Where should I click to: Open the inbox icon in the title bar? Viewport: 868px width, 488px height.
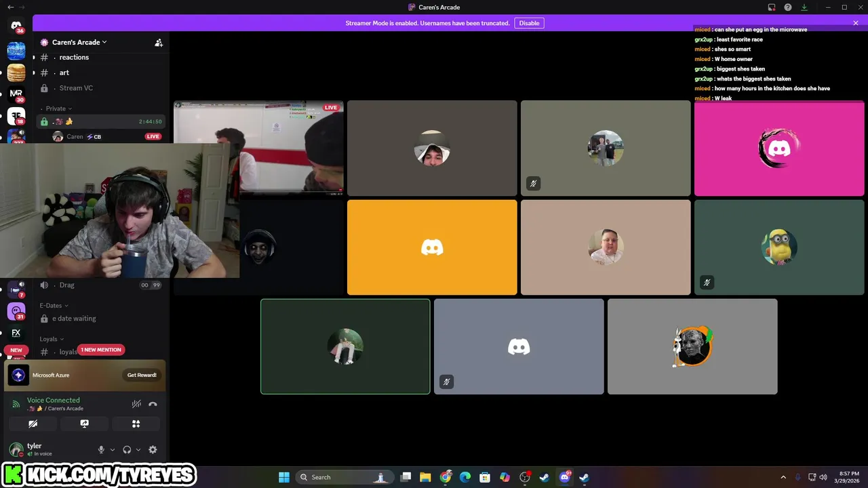772,7
